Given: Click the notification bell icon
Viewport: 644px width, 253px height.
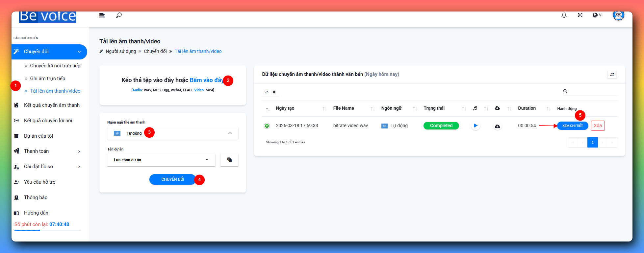Looking at the screenshot, I should (x=564, y=15).
